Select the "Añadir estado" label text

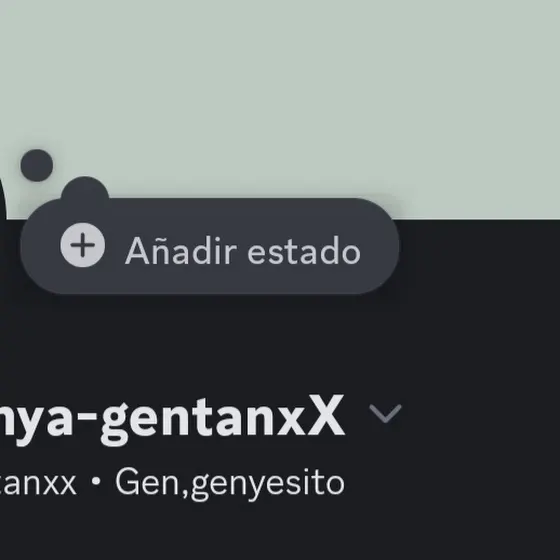[243, 250]
